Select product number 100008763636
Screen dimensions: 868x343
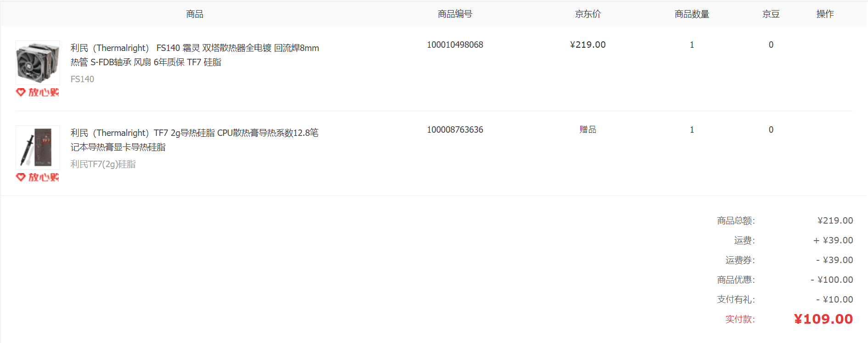click(455, 129)
